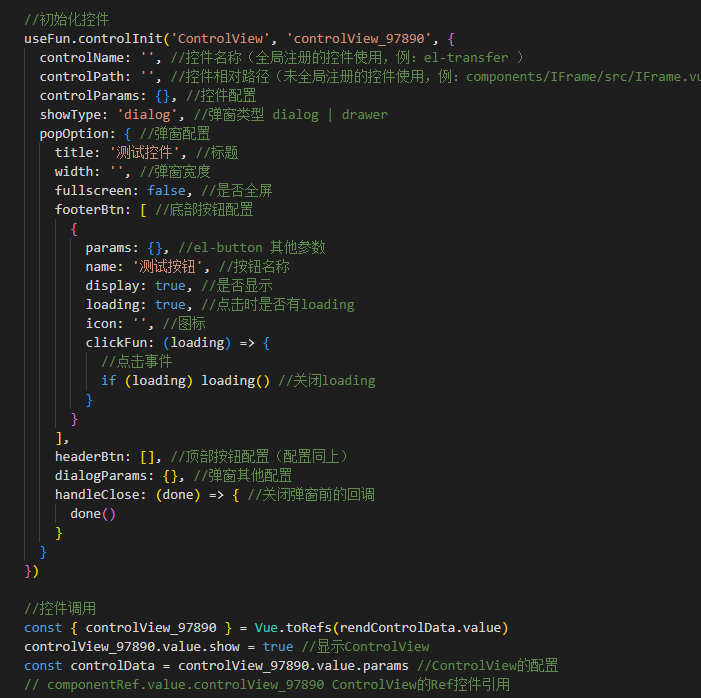Viewport: 701px width, 698px height.
Task: Click the true value after display
Action: click(170, 285)
